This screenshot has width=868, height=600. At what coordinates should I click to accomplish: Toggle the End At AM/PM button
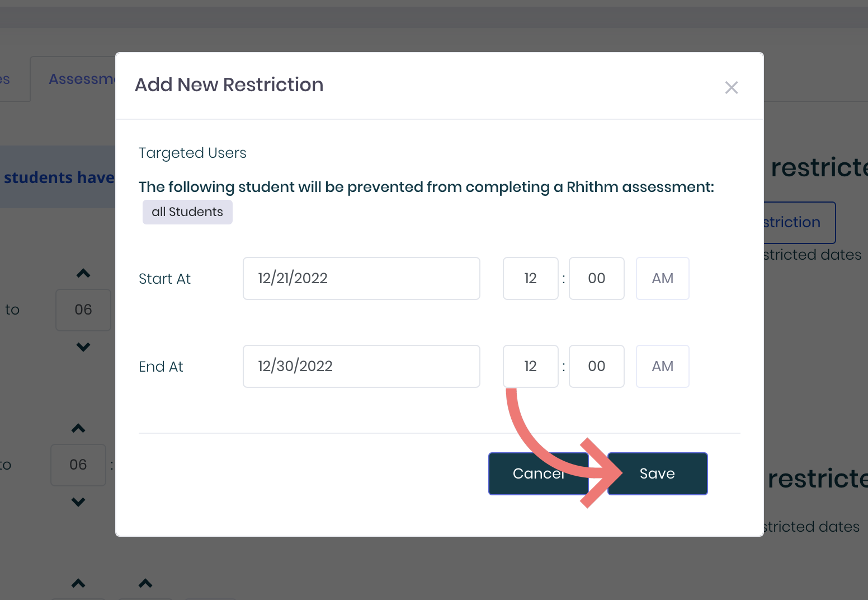[x=662, y=366]
